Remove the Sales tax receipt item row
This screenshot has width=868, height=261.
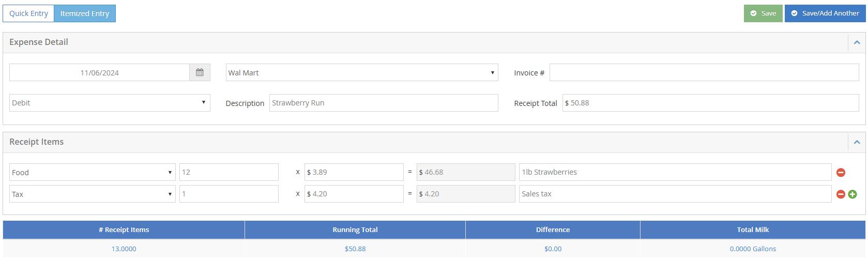tap(841, 194)
